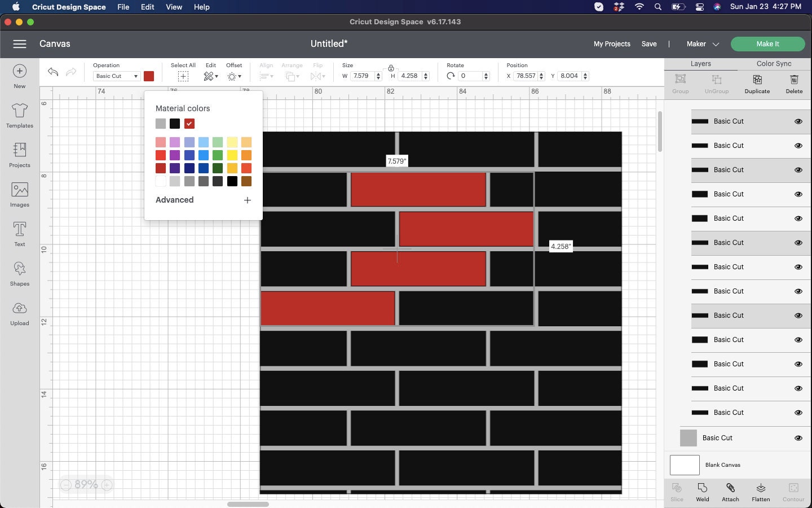This screenshot has width=812, height=508.
Task: Switch to the Color Sync tab
Action: pyautogui.click(x=773, y=64)
